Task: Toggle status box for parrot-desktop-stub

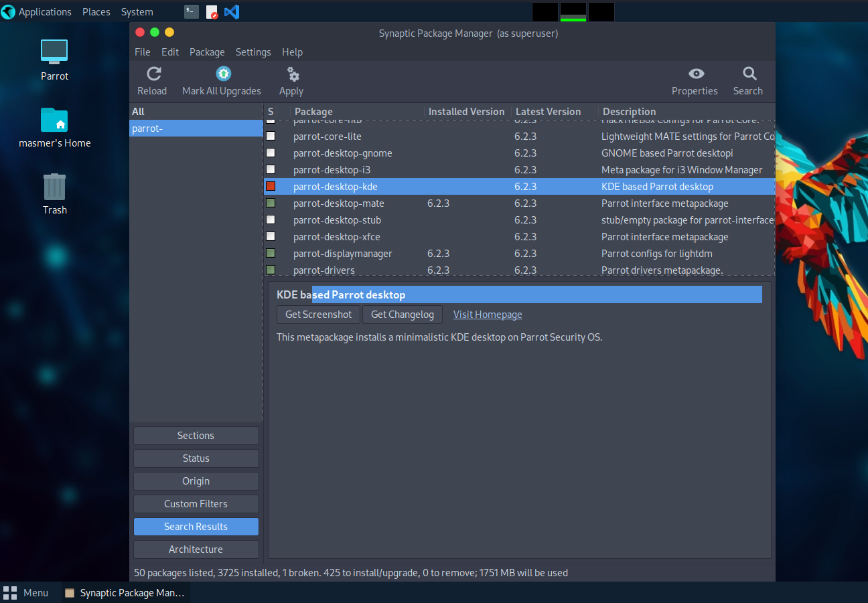Action: point(271,220)
